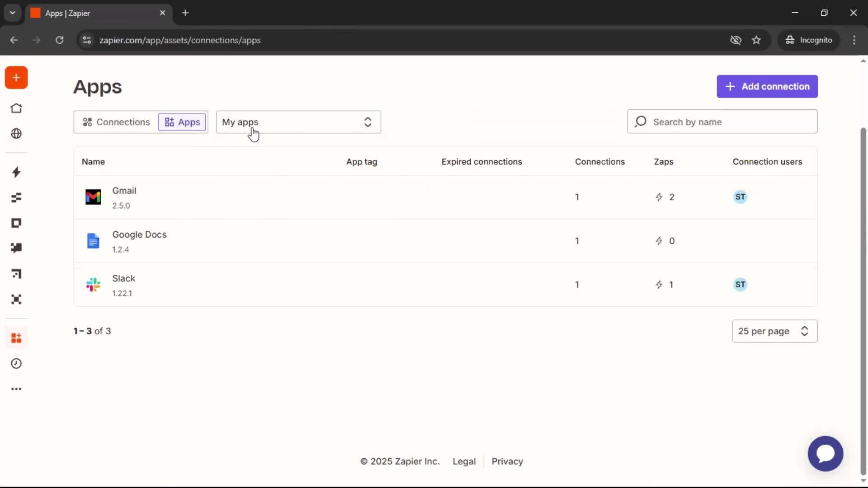Click the magnifier icon in search box
This screenshot has width=868, height=488.
[x=641, y=122]
